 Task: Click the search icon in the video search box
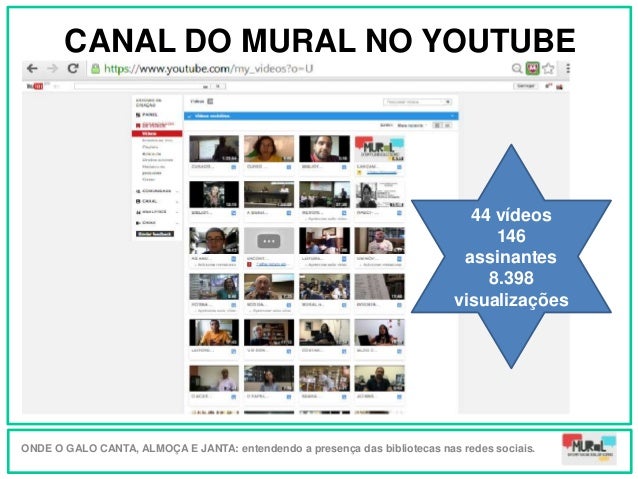point(447,102)
